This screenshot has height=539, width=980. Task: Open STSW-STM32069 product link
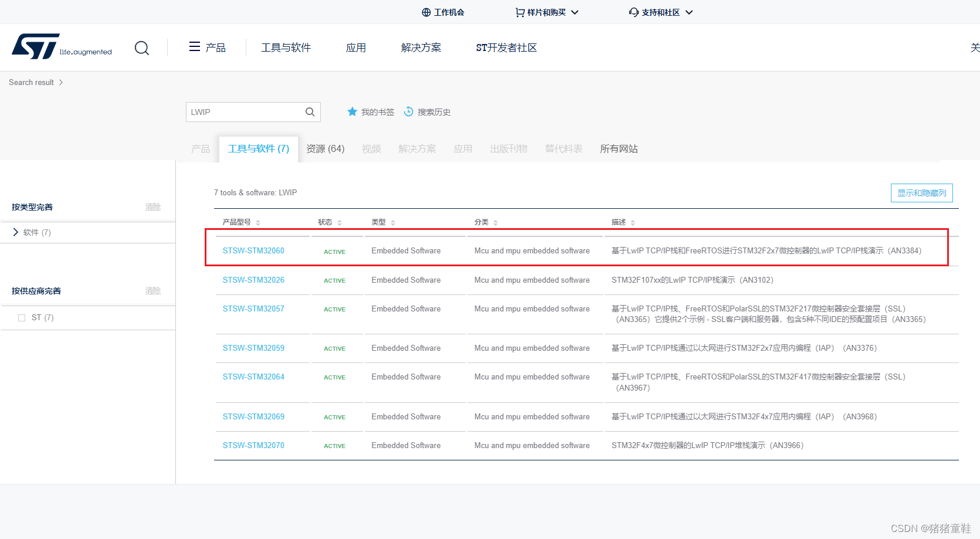coord(253,416)
